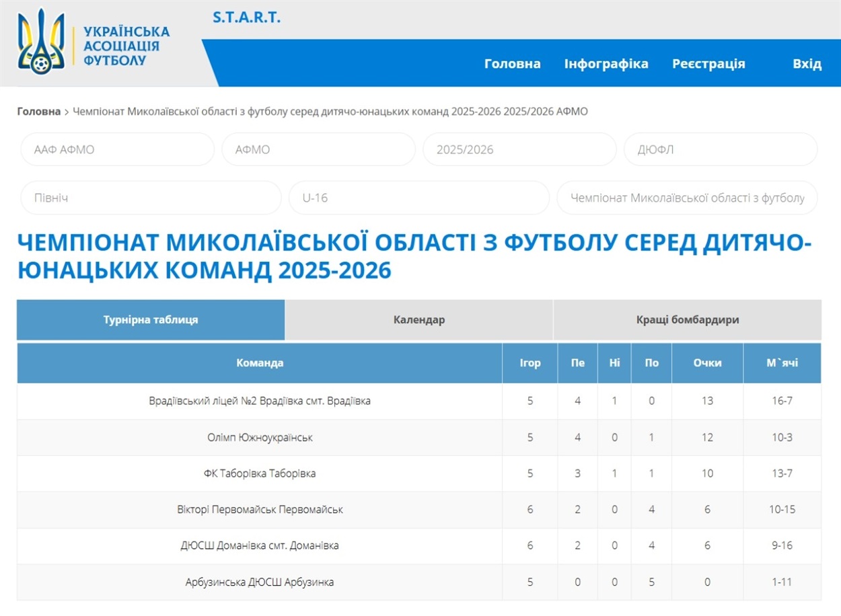The image size is (841, 616).
Task: Open the Головна menu item
Action: pos(512,63)
